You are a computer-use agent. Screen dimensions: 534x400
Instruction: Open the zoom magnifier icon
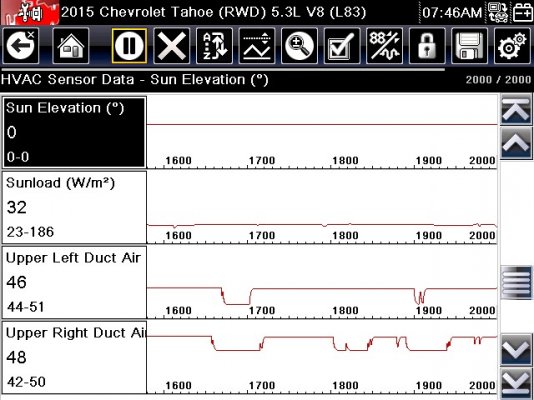(x=299, y=46)
